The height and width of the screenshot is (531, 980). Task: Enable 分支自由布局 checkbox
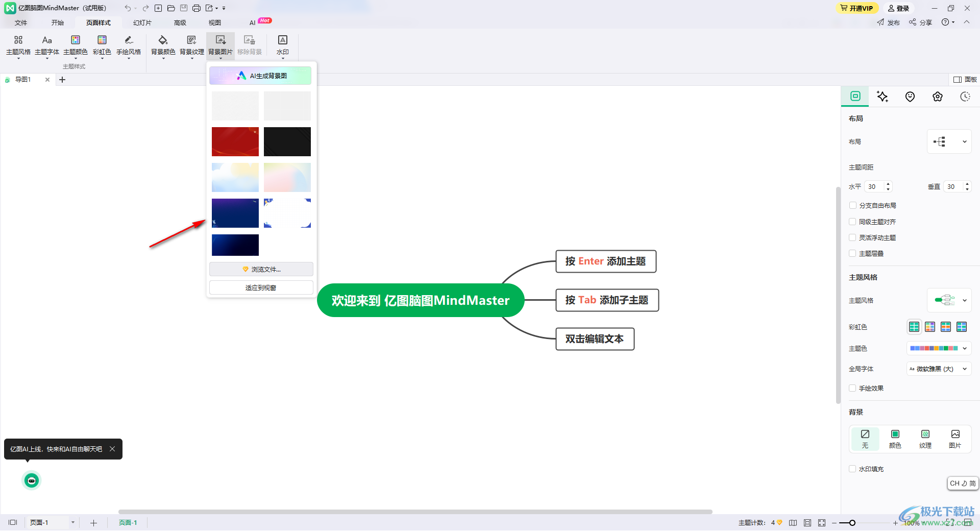click(x=852, y=206)
